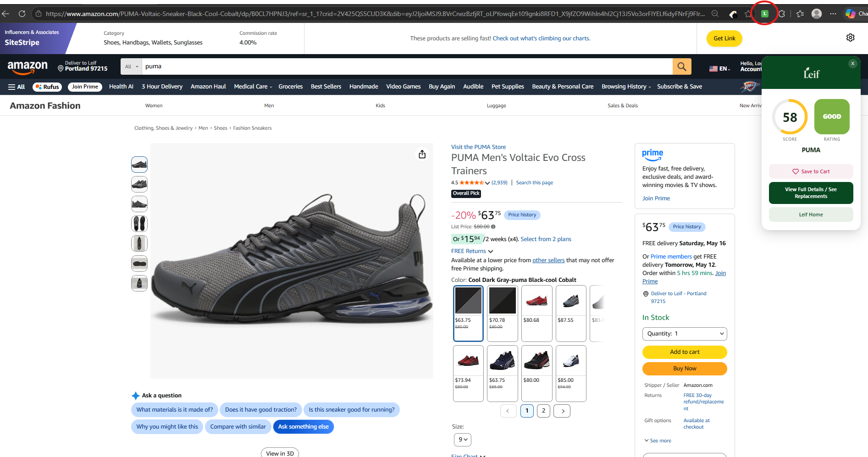Click Add to cart
Viewport: 868px width, 457px height.
click(x=685, y=352)
